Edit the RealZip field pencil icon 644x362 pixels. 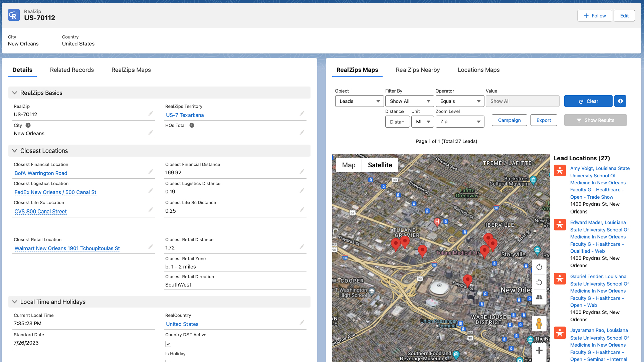(151, 114)
